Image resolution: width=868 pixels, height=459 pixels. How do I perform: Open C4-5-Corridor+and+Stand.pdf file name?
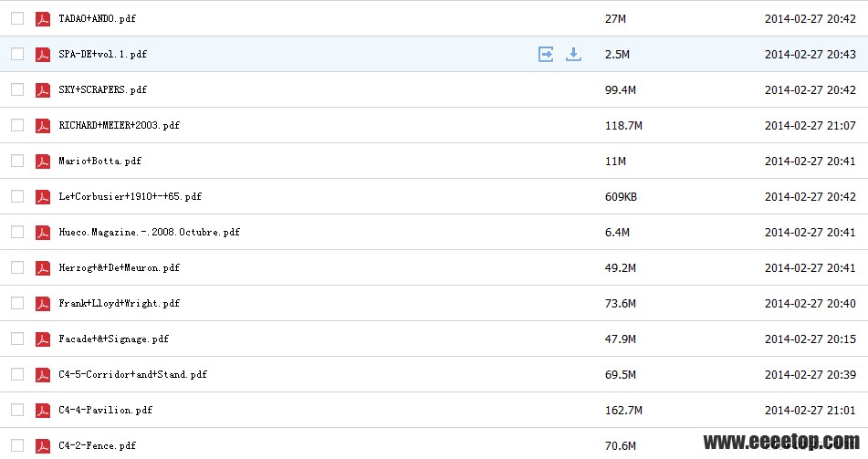click(x=133, y=374)
